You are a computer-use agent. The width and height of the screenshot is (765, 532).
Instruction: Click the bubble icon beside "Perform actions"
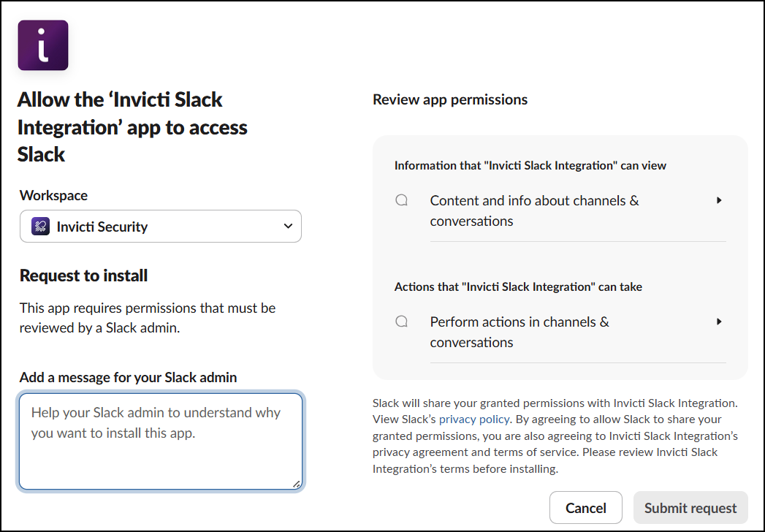[402, 322]
